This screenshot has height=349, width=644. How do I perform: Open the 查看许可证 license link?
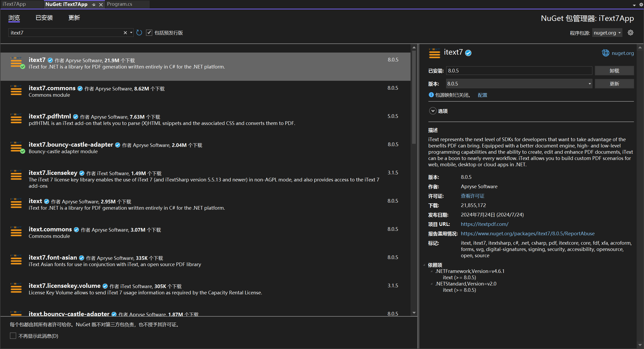click(472, 196)
